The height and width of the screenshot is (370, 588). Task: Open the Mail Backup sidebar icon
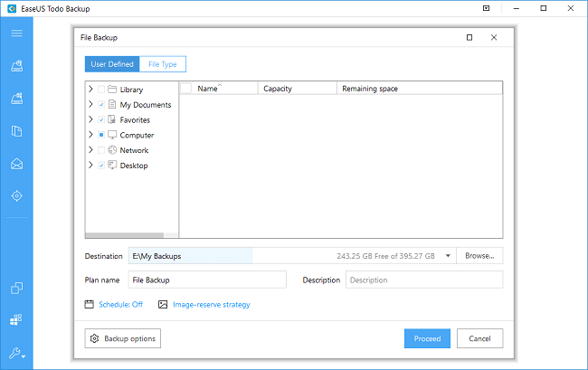(x=16, y=164)
